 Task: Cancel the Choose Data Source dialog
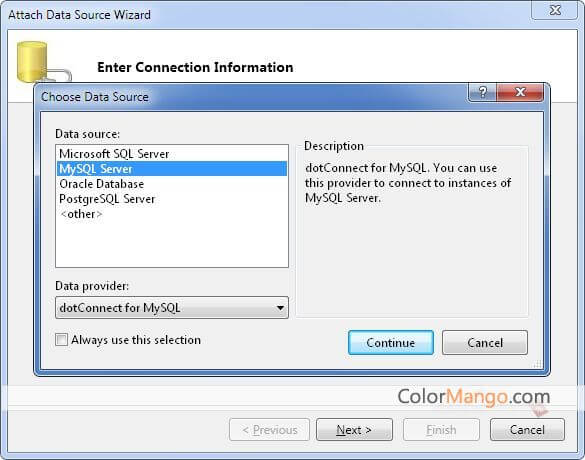coord(485,342)
